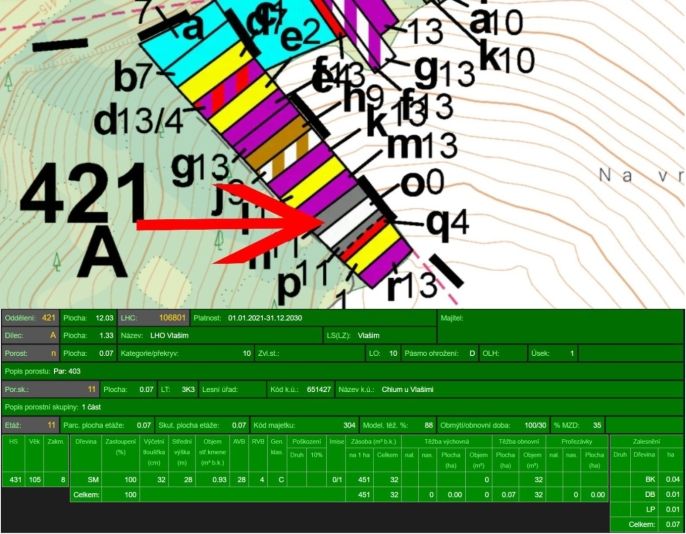
Task: Click Kód majetku value 304
Action: (x=349, y=425)
